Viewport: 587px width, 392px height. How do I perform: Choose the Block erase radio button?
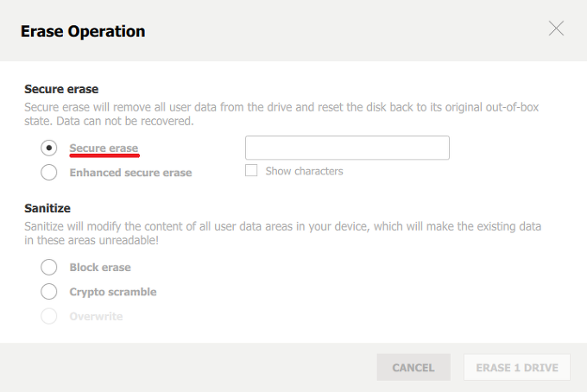click(x=49, y=268)
